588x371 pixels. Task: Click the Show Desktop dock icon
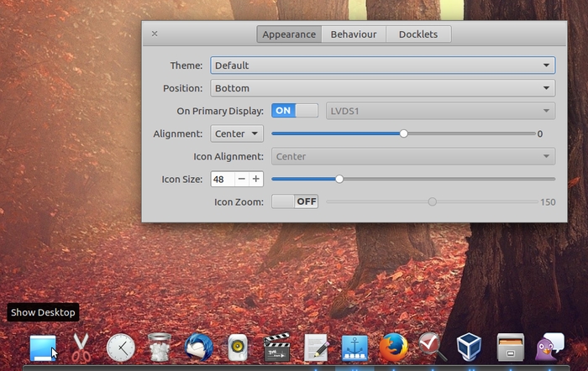[x=43, y=347]
